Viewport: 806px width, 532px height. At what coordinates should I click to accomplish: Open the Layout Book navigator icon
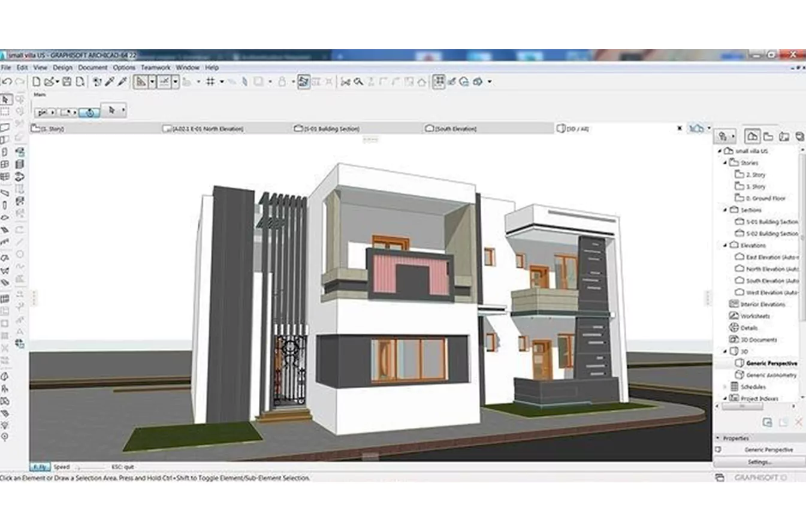pyautogui.click(x=784, y=137)
